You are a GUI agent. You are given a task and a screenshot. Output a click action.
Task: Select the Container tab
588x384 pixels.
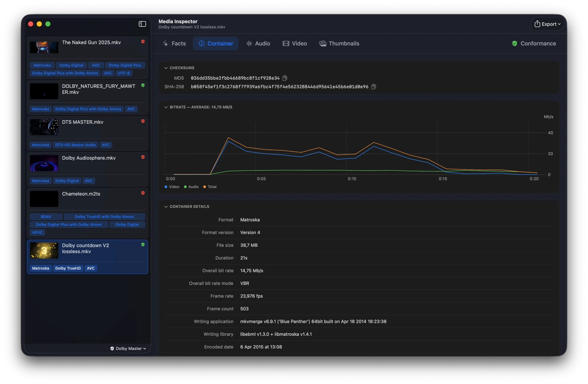click(216, 44)
